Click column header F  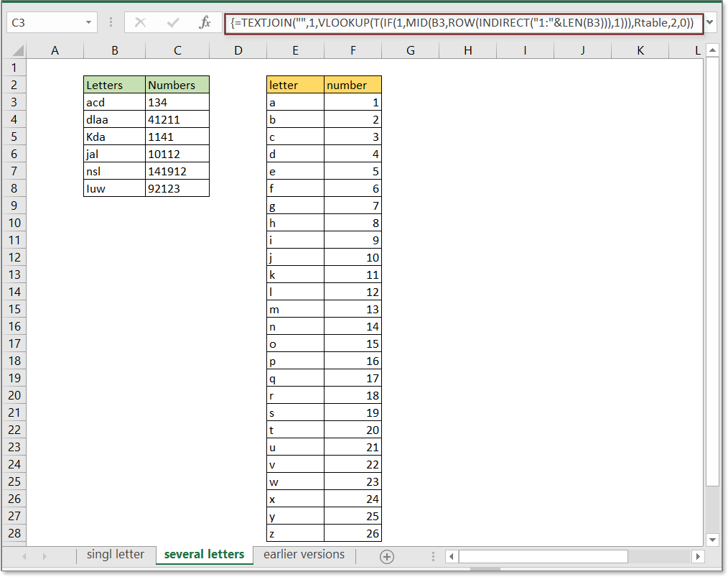(353, 50)
